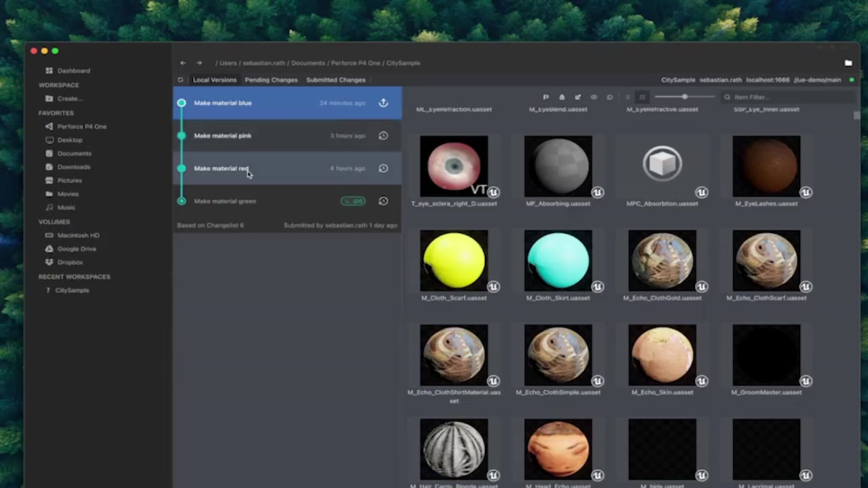Open the Movies favorite folder
868x488 pixels.
coord(60,194)
